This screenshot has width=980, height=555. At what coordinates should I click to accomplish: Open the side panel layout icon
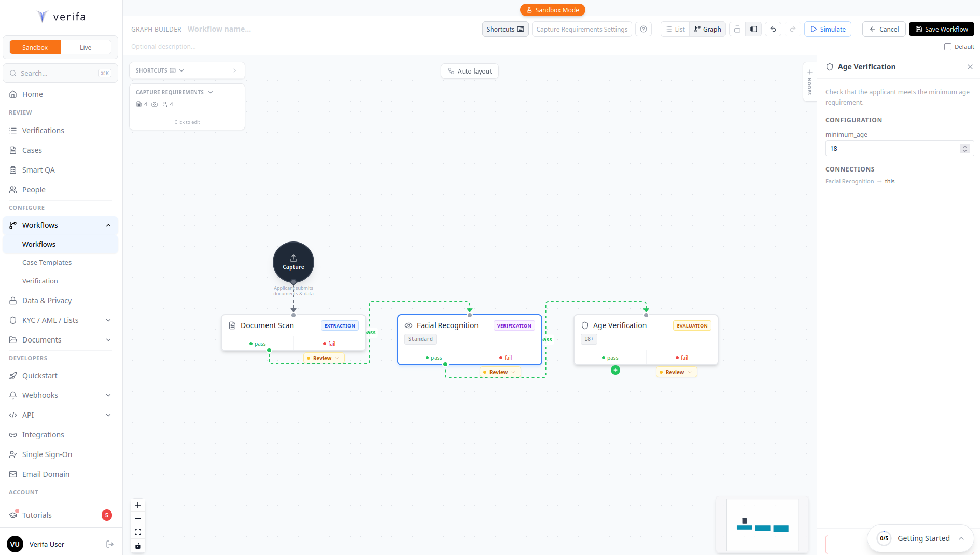coord(753,29)
